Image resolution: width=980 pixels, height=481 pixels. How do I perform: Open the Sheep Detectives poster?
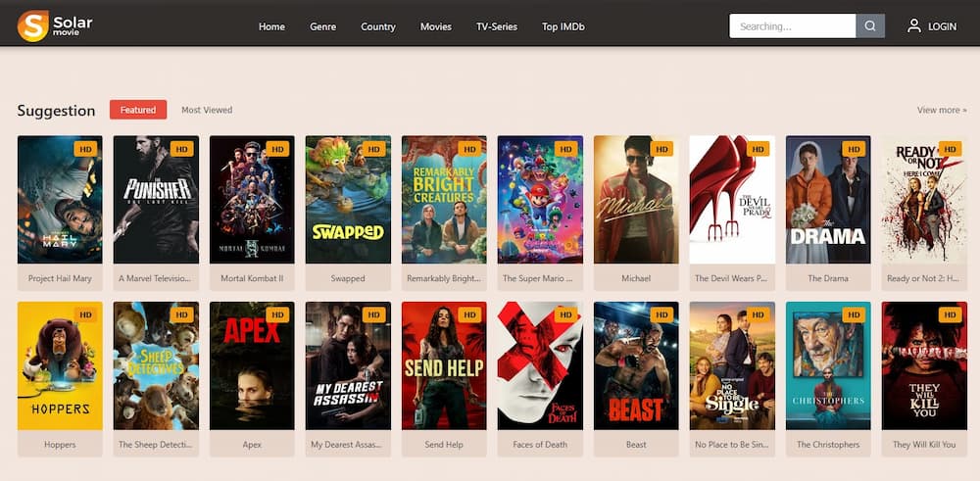[156, 365]
